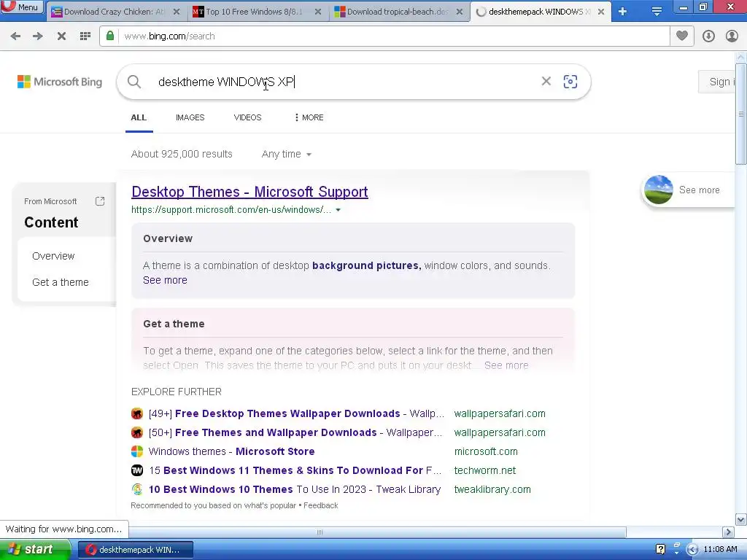The image size is (747, 560).
Task: Click See more beside bliss thumbnail
Action: pos(700,190)
